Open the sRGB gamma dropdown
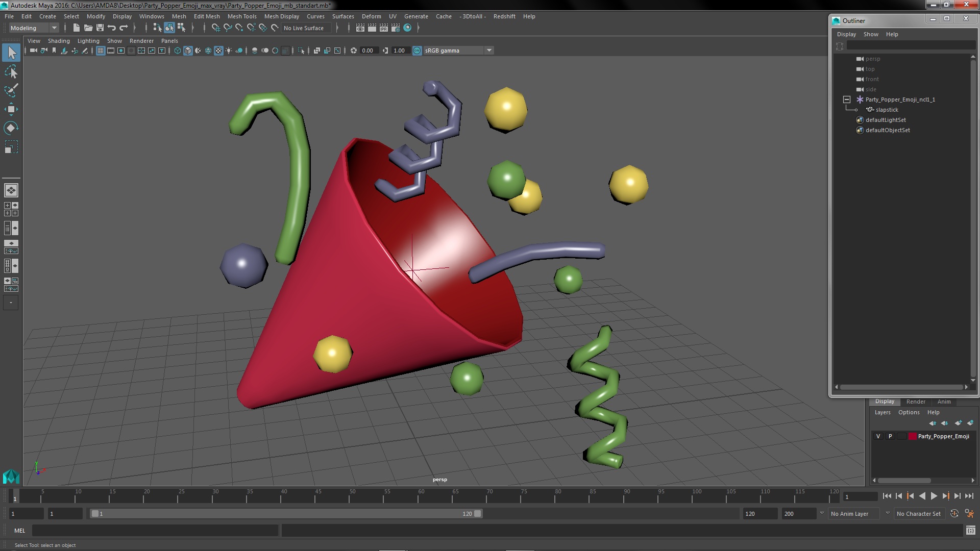 (x=488, y=51)
